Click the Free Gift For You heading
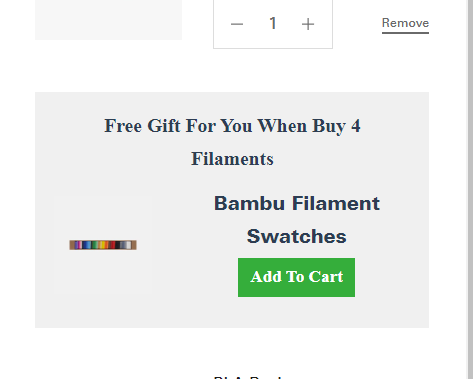The height and width of the screenshot is (379, 473). tap(232, 142)
